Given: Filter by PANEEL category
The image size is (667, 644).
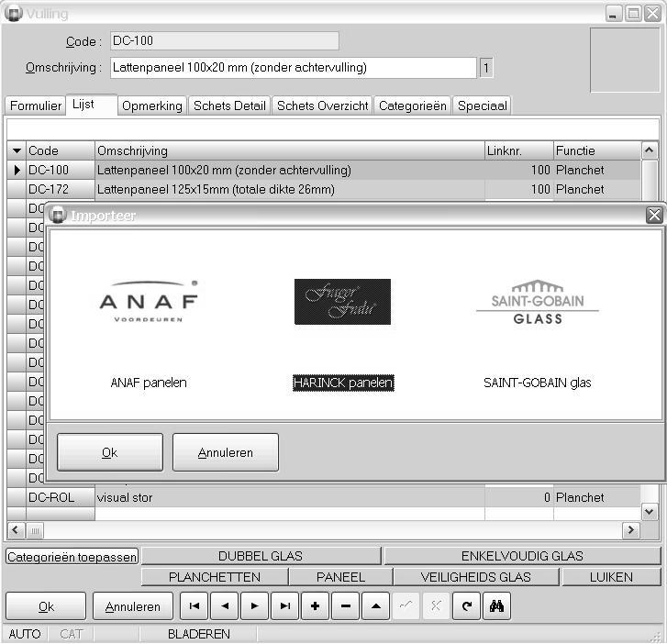Looking at the screenshot, I should click(x=340, y=577).
